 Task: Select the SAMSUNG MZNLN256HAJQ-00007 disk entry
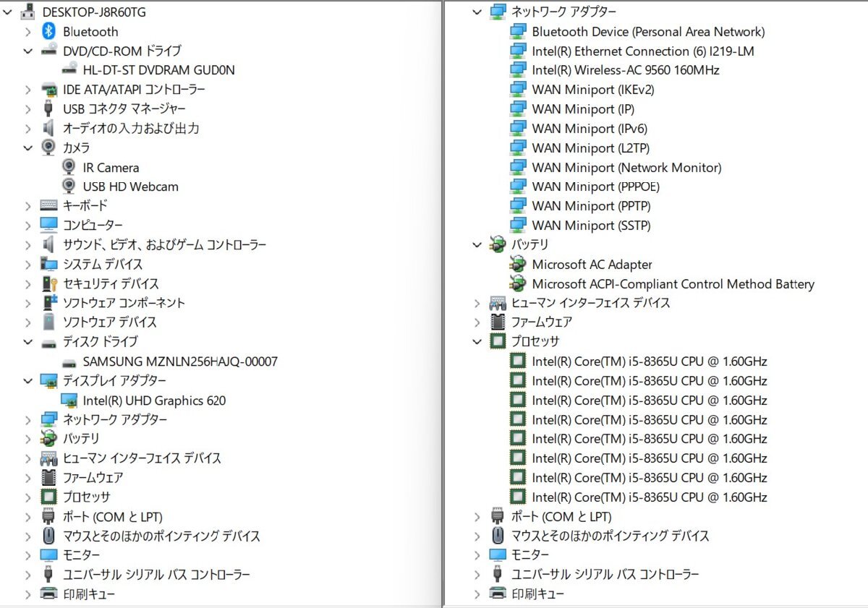[x=180, y=361]
